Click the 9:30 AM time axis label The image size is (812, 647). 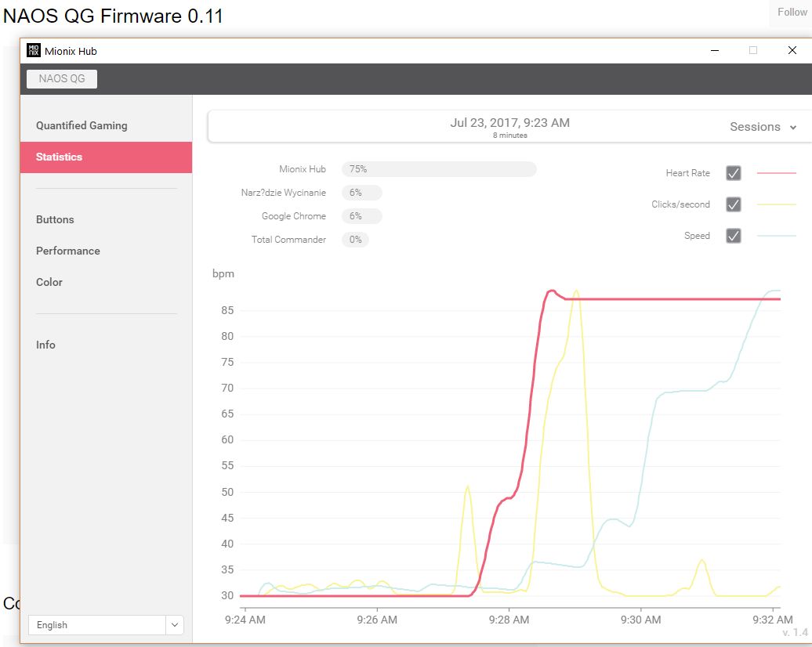pyautogui.click(x=640, y=620)
